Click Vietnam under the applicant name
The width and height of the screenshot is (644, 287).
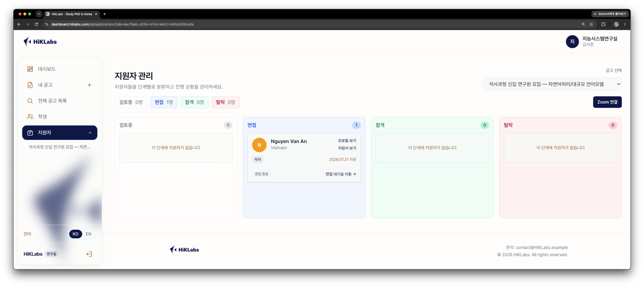coord(278,148)
